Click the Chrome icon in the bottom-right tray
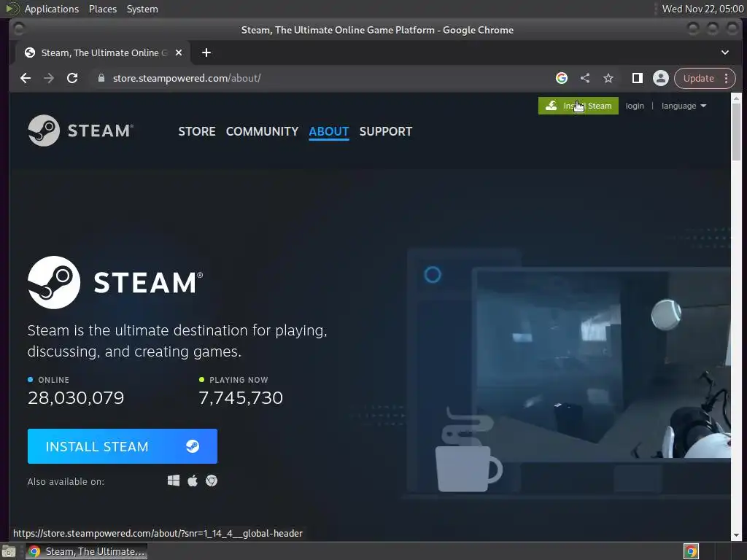Screen dimensions: 747x560 (x=692, y=551)
